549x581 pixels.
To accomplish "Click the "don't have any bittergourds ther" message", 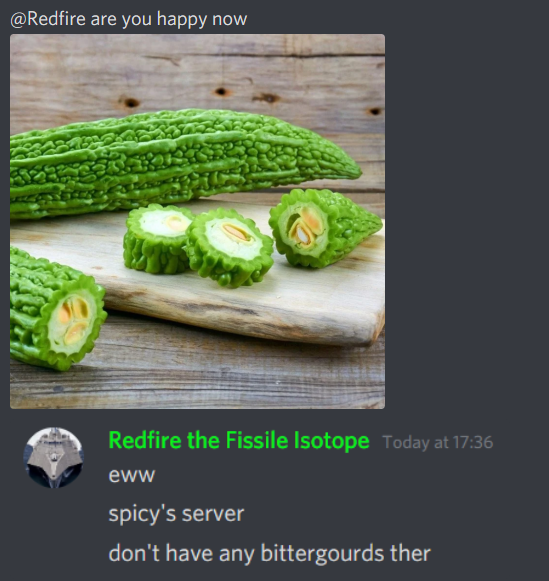I will pyautogui.click(x=270, y=553).
